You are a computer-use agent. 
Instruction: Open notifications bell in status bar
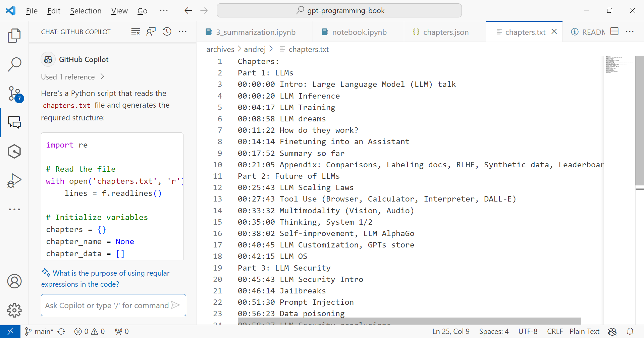[630, 331]
